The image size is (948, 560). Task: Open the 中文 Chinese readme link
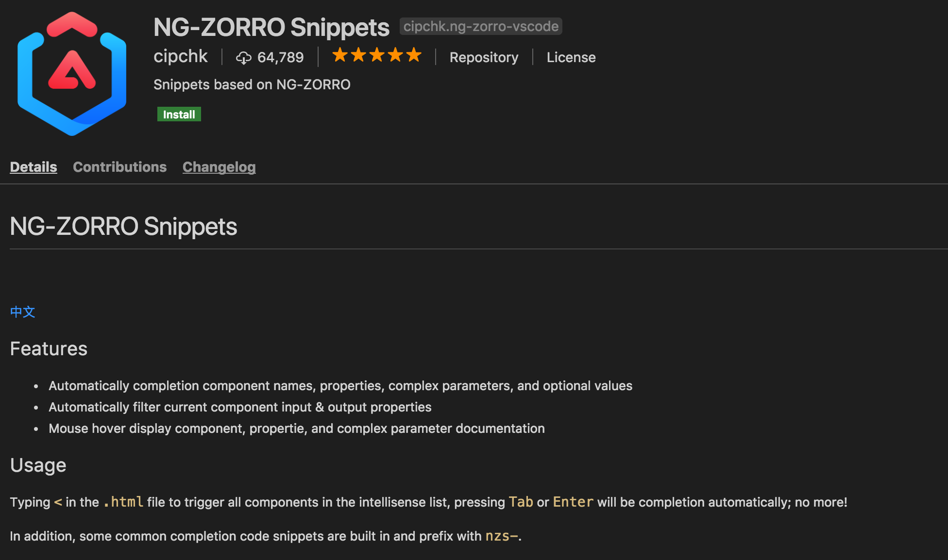23,312
